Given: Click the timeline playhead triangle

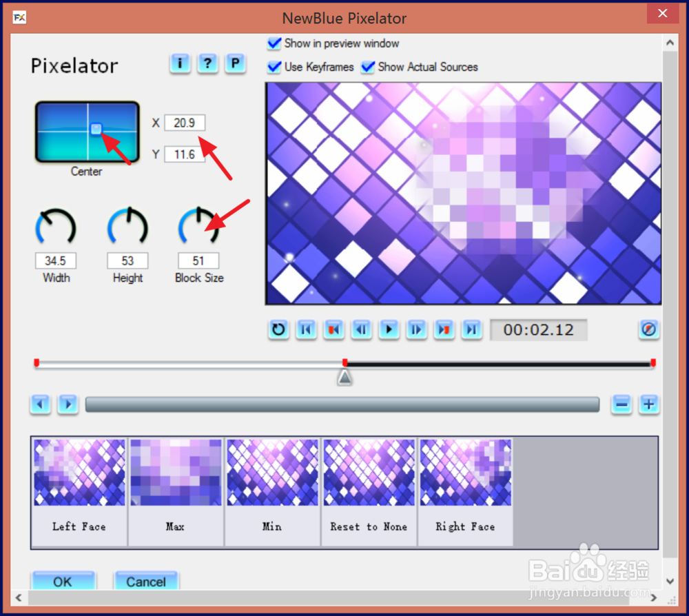Looking at the screenshot, I should 344,378.
